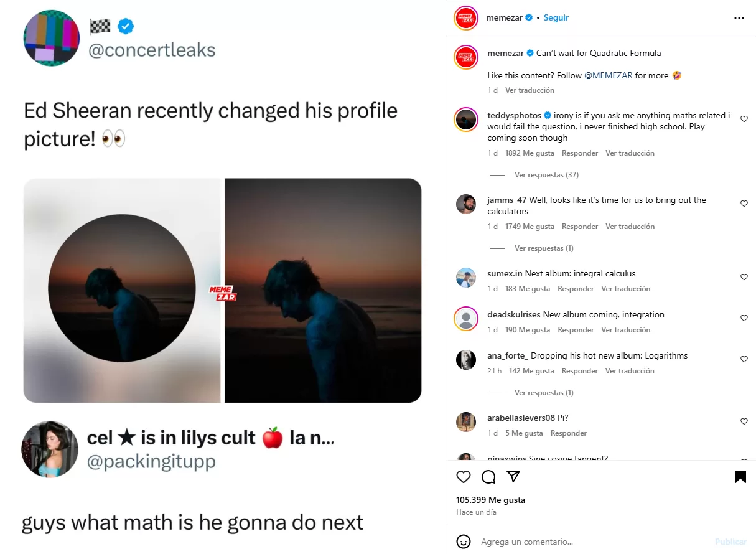
Task: Click the verified badge next to memezar's header name
Action: 529,18
